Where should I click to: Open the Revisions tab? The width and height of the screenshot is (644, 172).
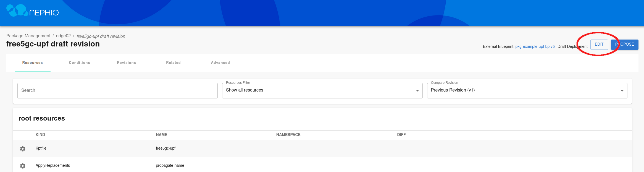coord(127,63)
